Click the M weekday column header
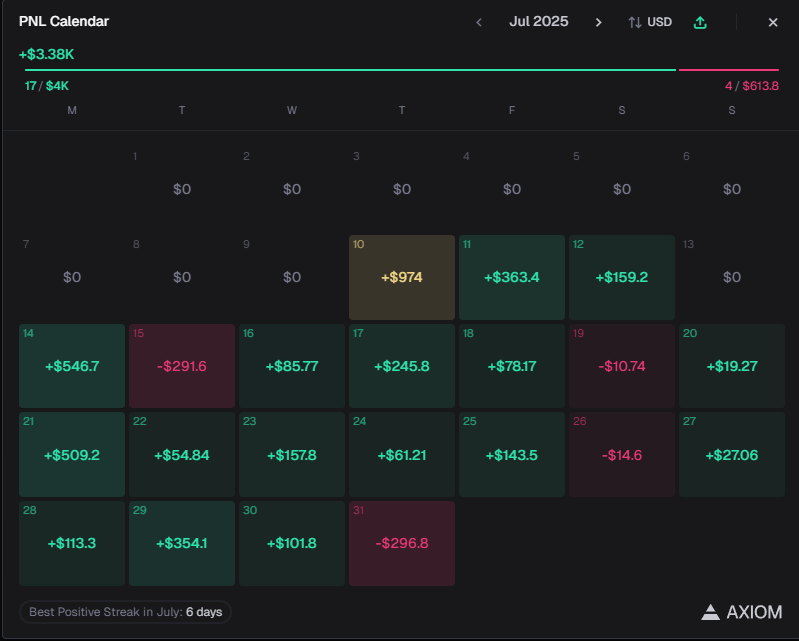Image resolution: width=799 pixels, height=641 pixels. pyautogui.click(x=72, y=110)
